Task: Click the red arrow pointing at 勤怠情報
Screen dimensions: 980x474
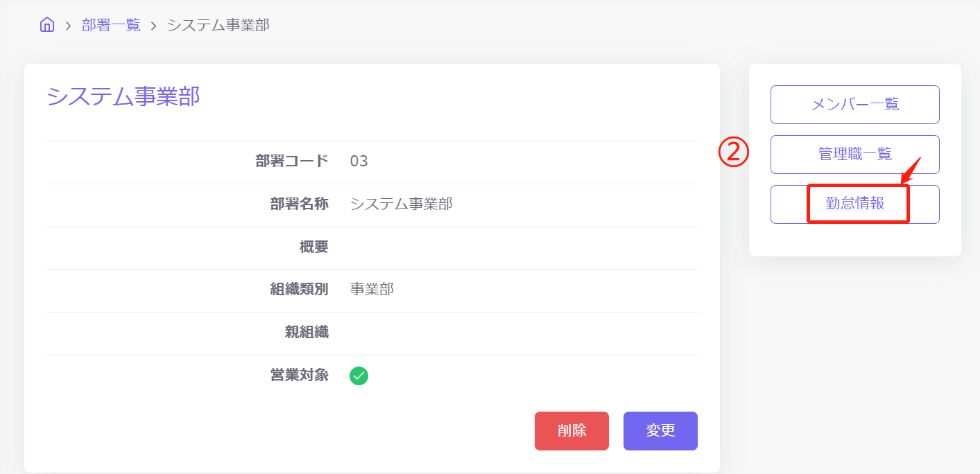Action: 911,171
